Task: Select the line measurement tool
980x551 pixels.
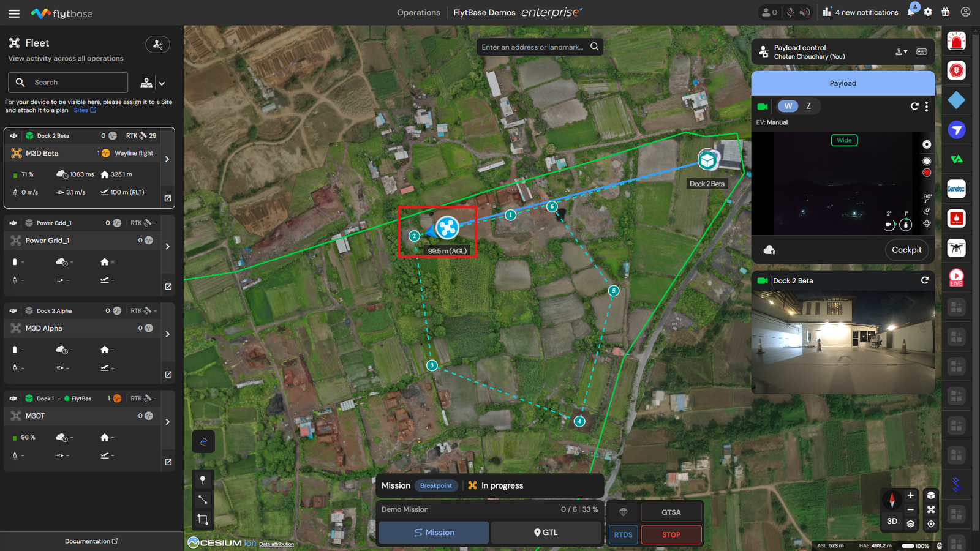Action: coord(203,500)
